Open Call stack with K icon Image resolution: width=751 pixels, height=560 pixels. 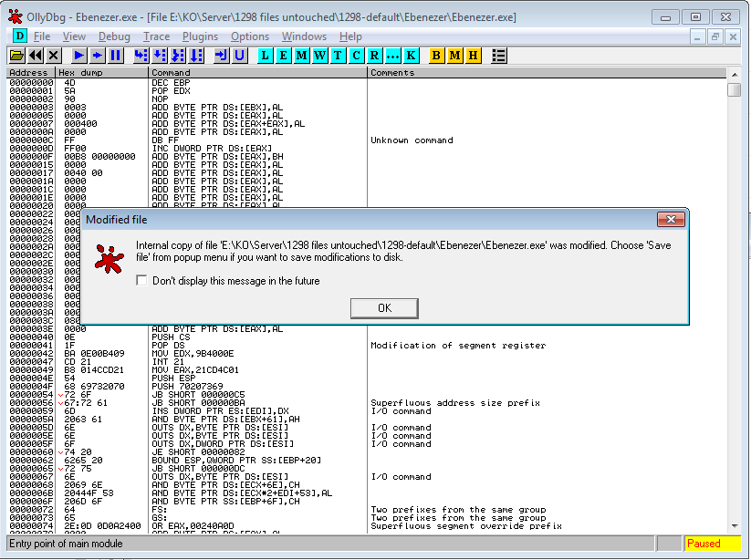click(x=411, y=56)
